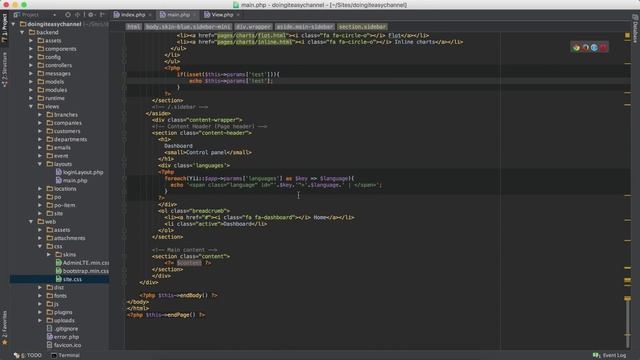
Task: Select site.css file
Action: 72,279
